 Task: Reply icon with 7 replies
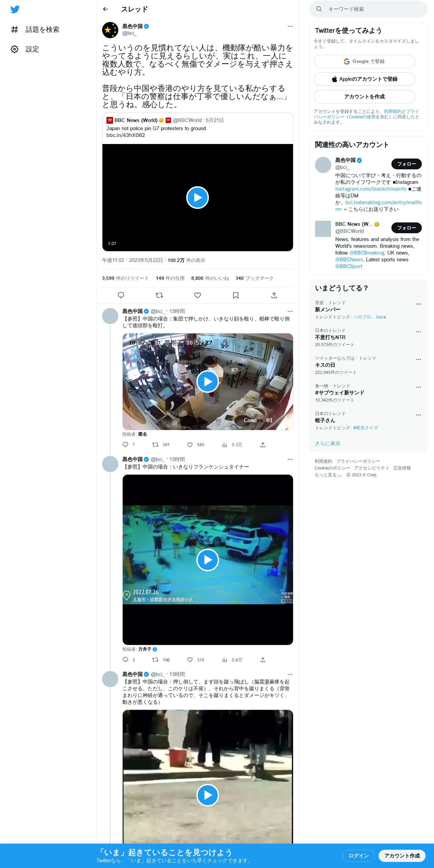point(125,444)
